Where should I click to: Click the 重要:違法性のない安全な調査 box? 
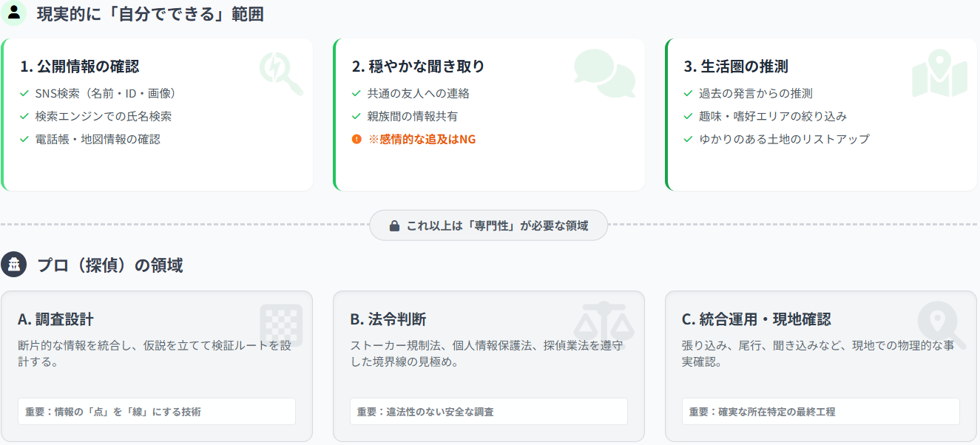click(488, 412)
